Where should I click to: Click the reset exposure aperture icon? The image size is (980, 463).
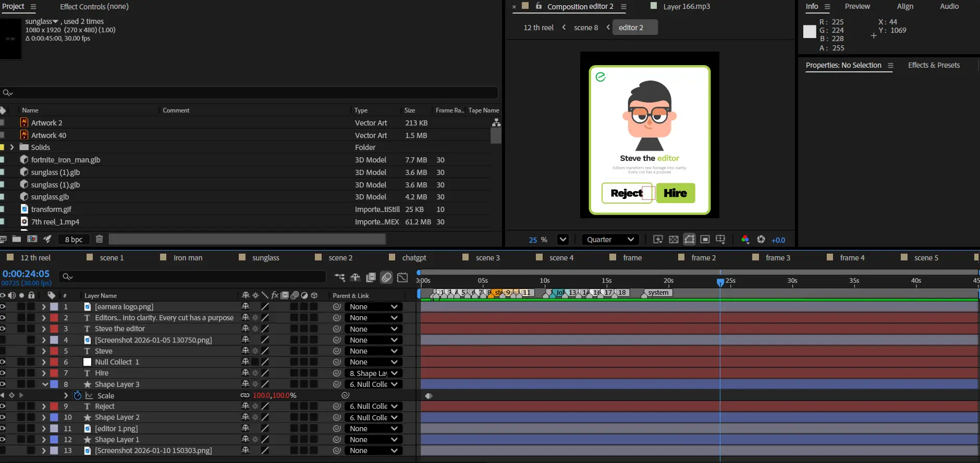pyautogui.click(x=761, y=240)
